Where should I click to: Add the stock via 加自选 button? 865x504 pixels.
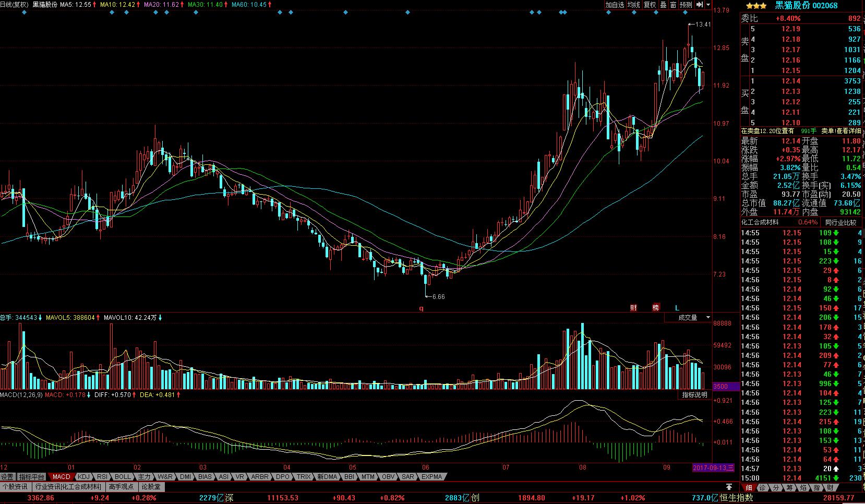(615, 5)
